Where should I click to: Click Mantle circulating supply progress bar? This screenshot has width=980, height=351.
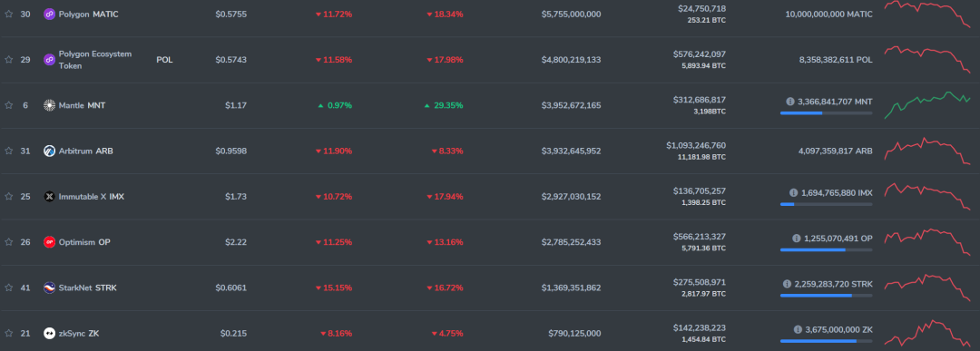pyautogui.click(x=826, y=113)
